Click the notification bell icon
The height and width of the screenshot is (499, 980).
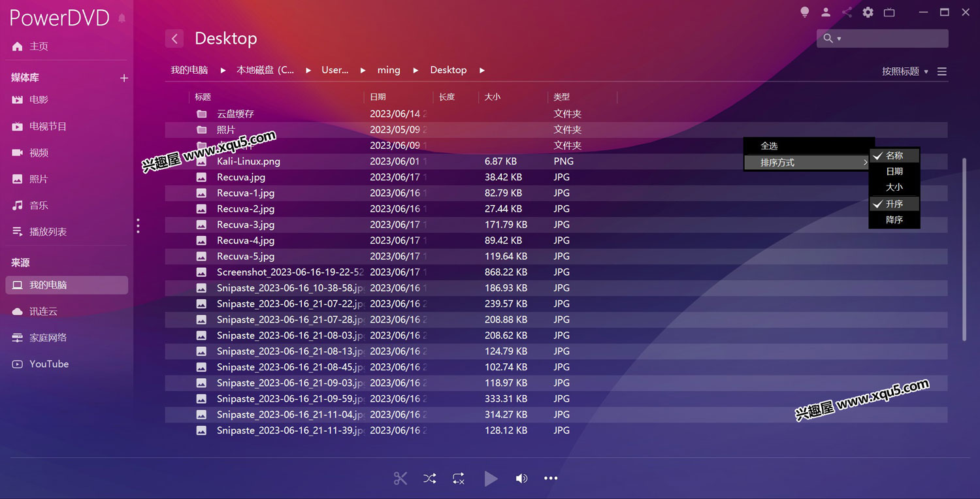click(122, 18)
